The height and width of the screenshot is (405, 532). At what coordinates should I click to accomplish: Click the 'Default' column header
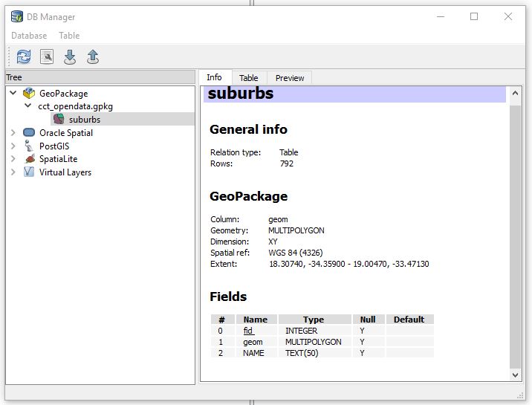point(409,320)
